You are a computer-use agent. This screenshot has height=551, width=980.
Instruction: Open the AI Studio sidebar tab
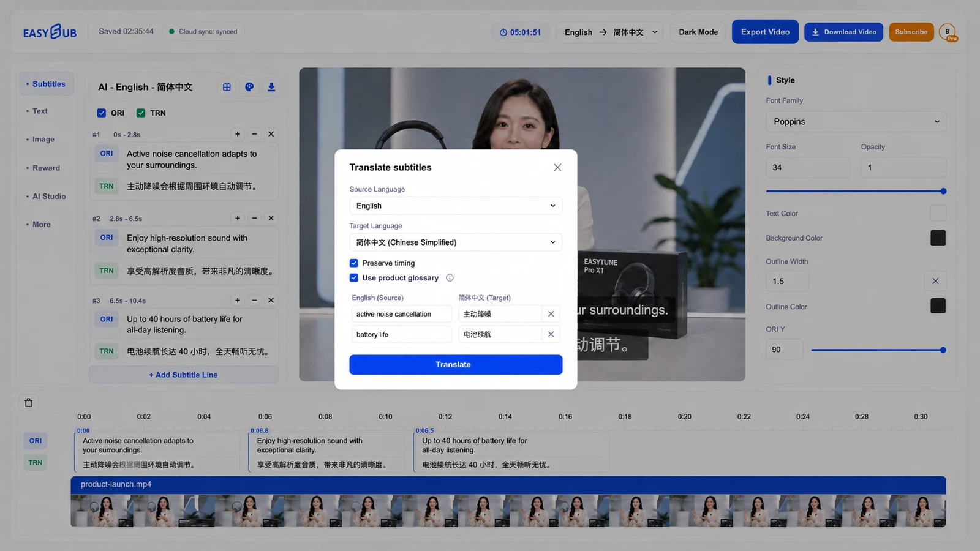[47, 196]
